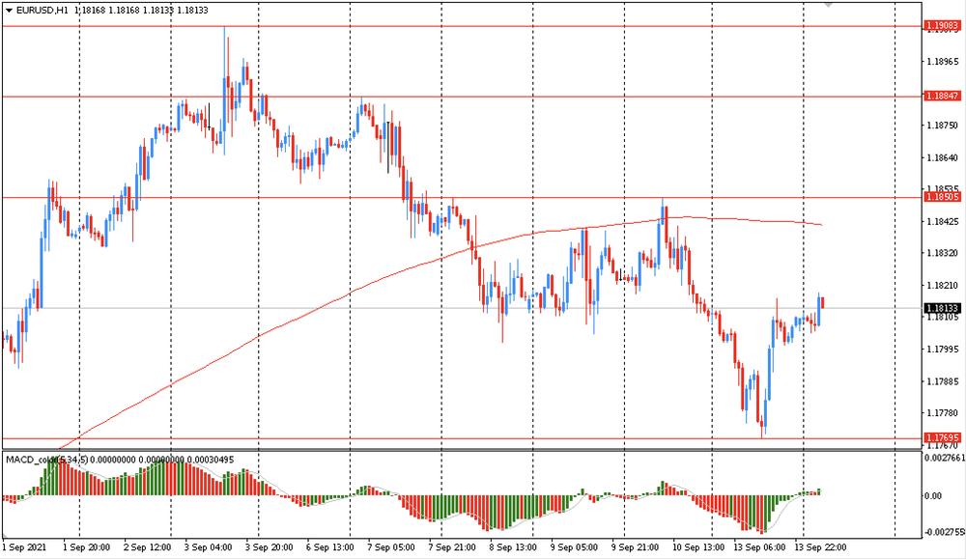This screenshot has height=560, width=966.
Task: Select the 1.17695 support price tag
Action: click(941, 438)
